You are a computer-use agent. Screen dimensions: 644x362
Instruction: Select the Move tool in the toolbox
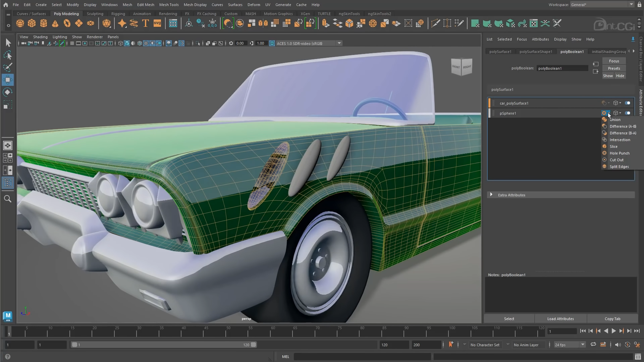[8, 80]
